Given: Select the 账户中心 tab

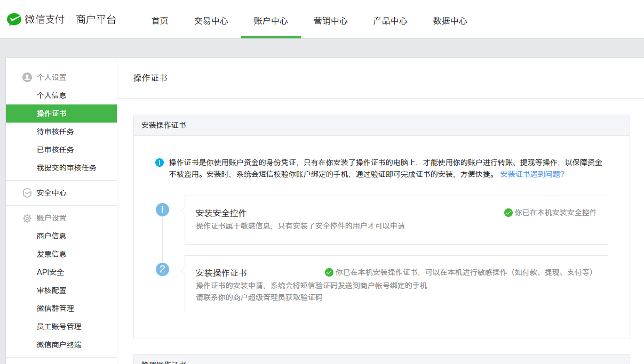Looking at the screenshot, I should (x=271, y=21).
